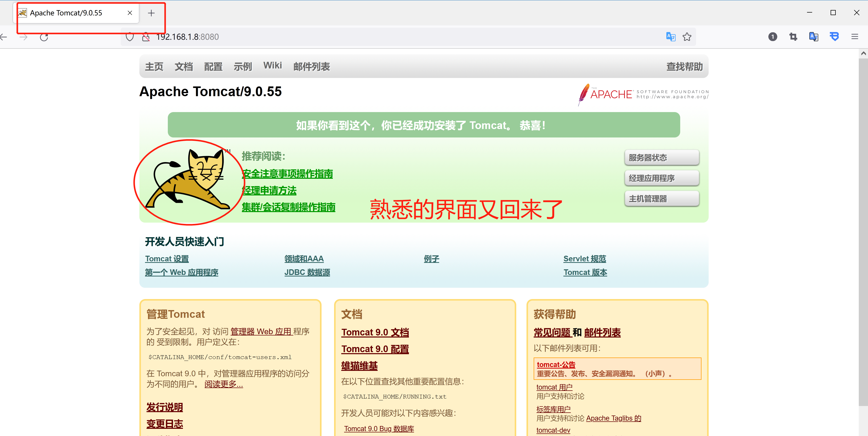Click the browser forward arrow
Image resolution: width=868 pixels, height=436 pixels.
(x=24, y=37)
